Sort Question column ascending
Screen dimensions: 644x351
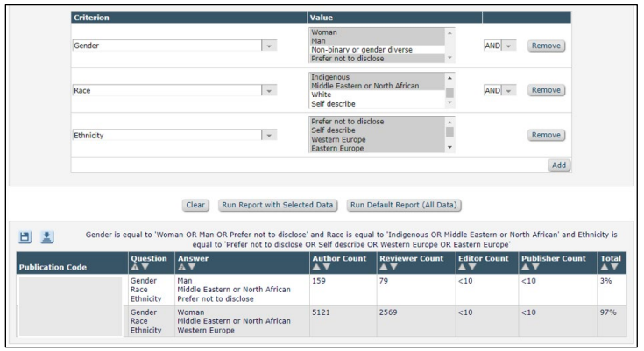pos(135,268)
